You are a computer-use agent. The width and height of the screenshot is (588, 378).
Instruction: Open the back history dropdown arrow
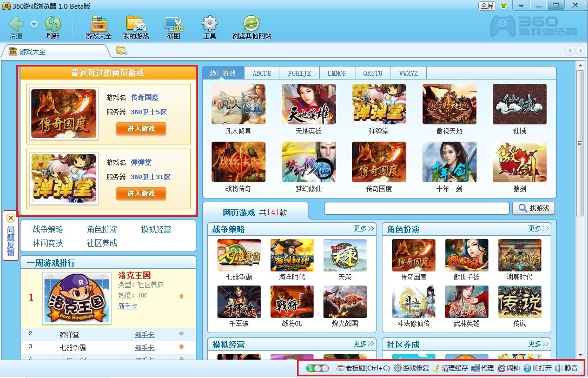click(x=34, y=24)
